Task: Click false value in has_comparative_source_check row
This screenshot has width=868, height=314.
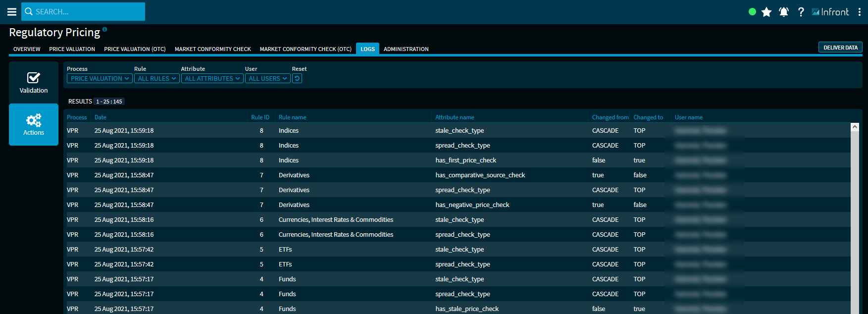Action: point(640,175)
